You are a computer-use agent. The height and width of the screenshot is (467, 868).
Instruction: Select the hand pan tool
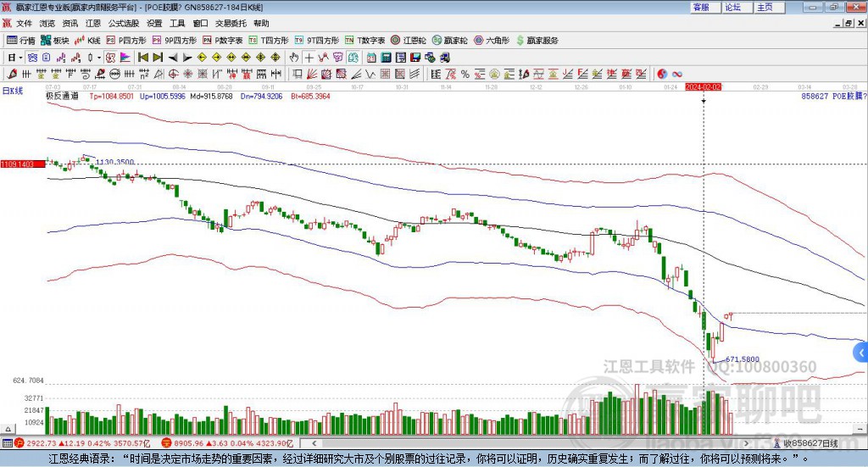(x=294, y=58)
